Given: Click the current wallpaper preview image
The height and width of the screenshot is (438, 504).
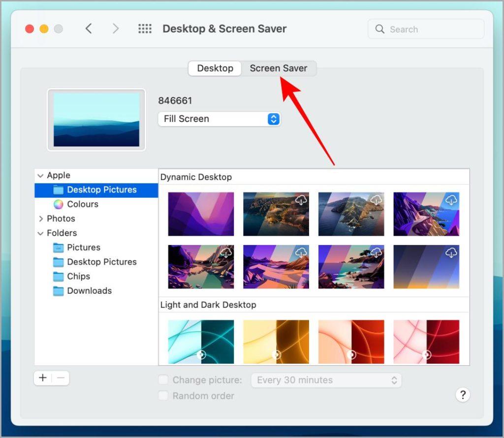Looking at the screenshot, I should 96,120.
